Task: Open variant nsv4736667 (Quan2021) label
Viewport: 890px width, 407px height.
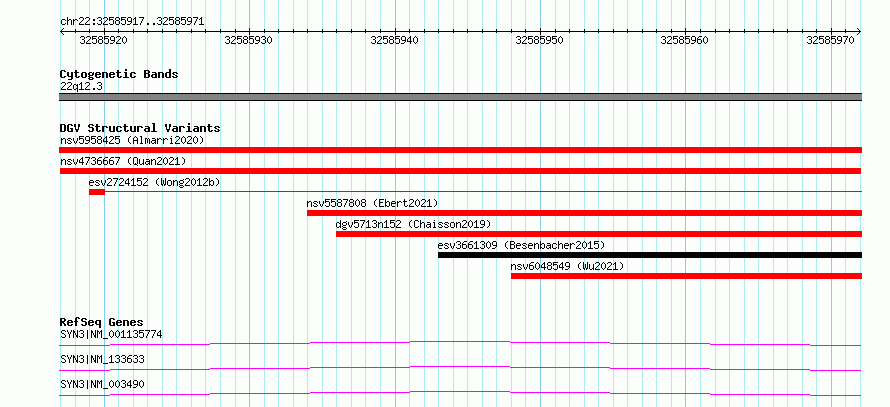Action: (x=123, y=161)
